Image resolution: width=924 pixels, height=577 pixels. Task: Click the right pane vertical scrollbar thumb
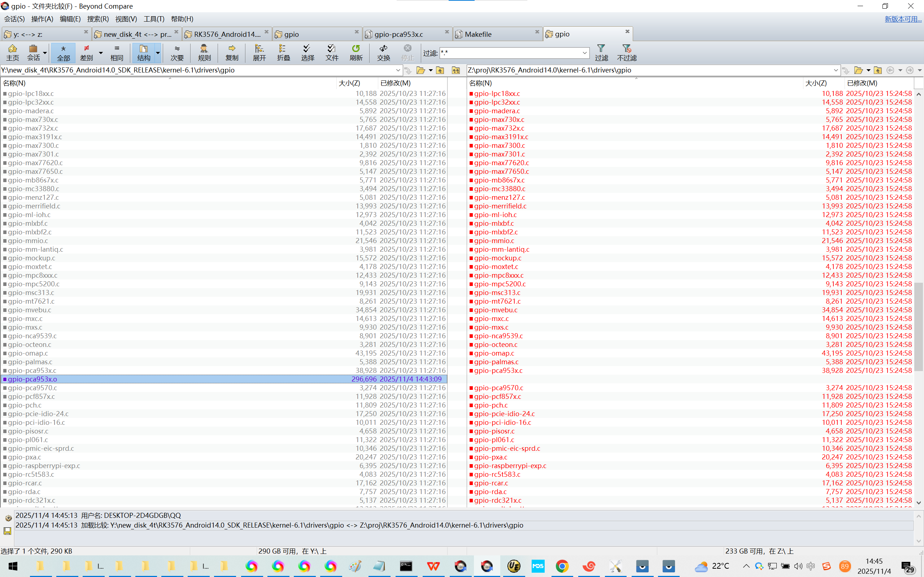919,326
